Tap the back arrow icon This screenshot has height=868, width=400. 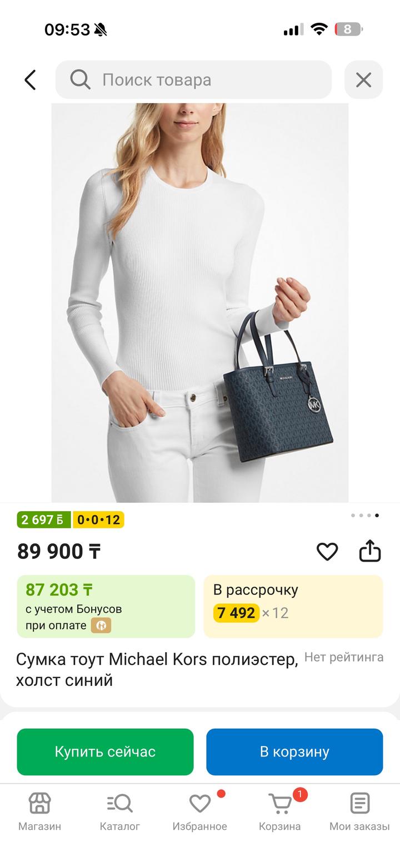coord(30,80)
